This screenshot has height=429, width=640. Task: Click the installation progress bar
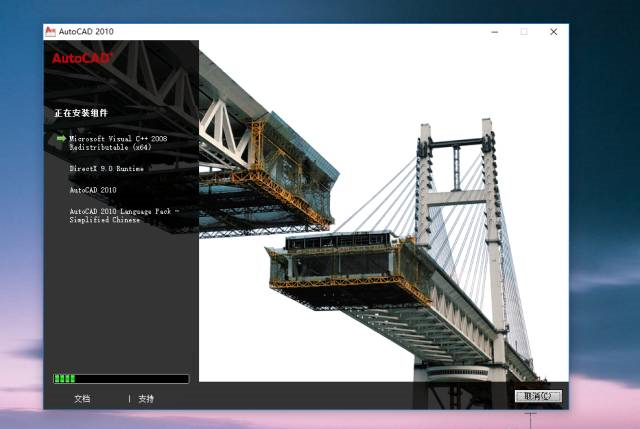[x=121, y=378]
